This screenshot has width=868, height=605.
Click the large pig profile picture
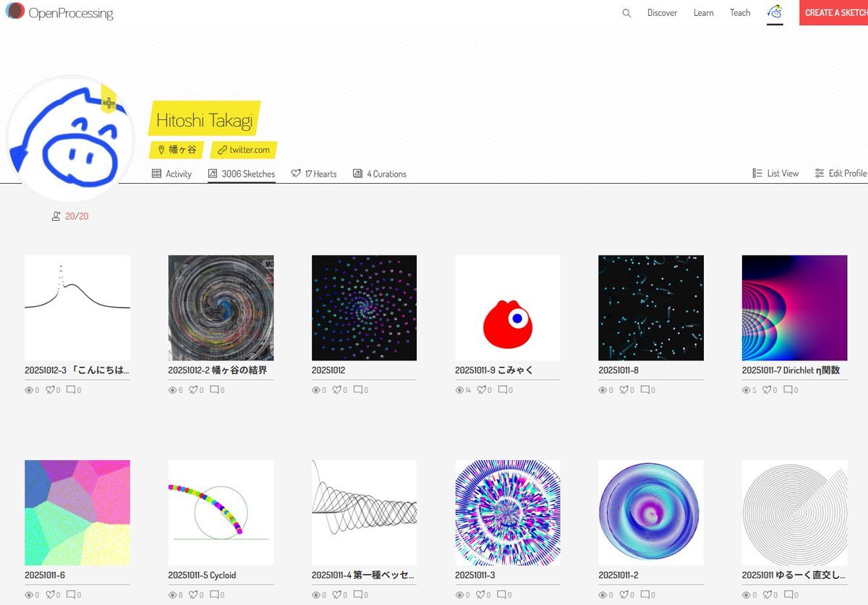coord(70,140)
